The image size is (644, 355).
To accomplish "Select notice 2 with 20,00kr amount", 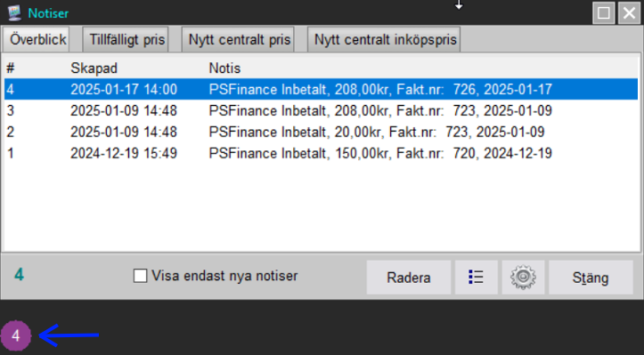I will click(x=322, y=133).
